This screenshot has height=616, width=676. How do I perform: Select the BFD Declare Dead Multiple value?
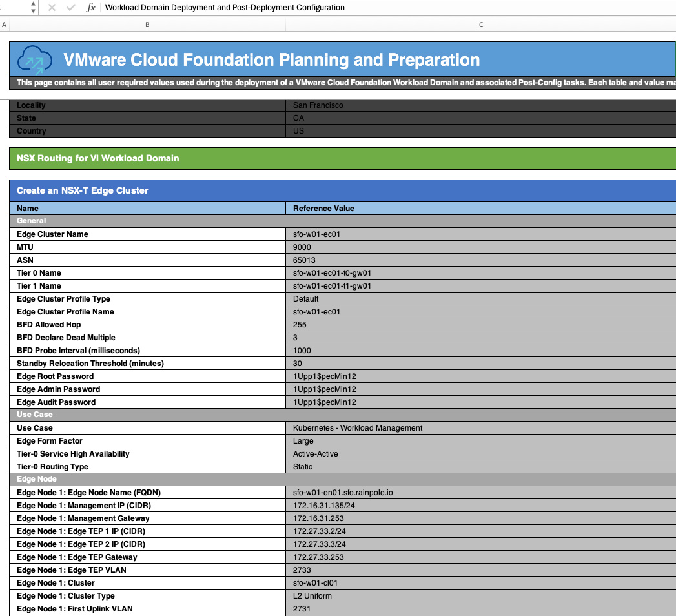[x=481, y=338]
